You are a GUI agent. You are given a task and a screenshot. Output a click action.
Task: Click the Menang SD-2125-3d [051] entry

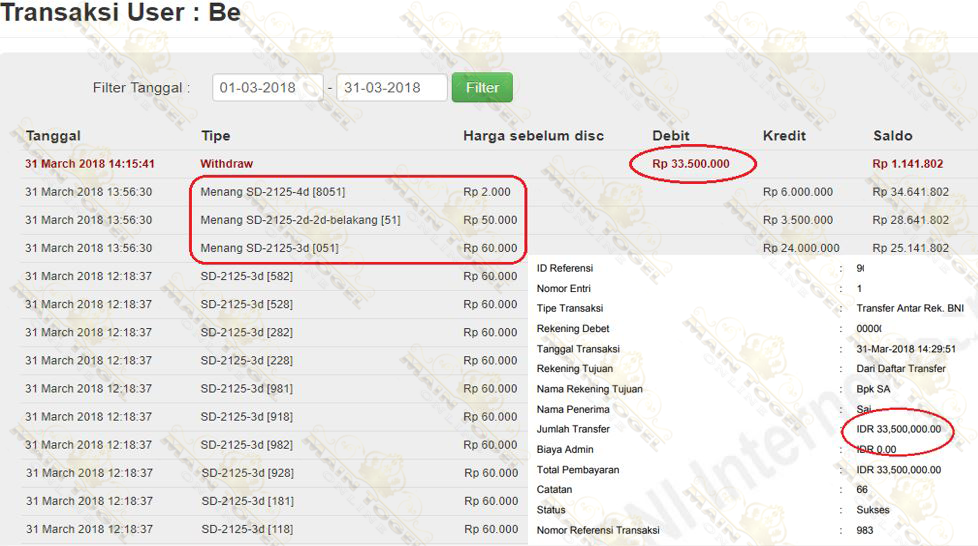tap(268, 248)
